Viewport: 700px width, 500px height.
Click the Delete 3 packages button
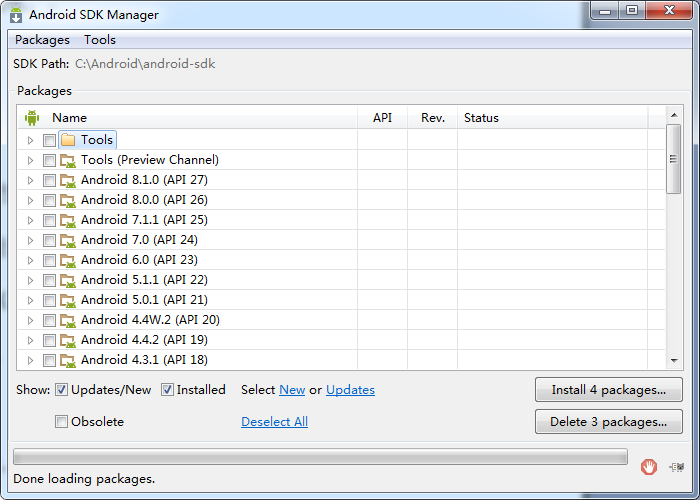pos(608,421)
